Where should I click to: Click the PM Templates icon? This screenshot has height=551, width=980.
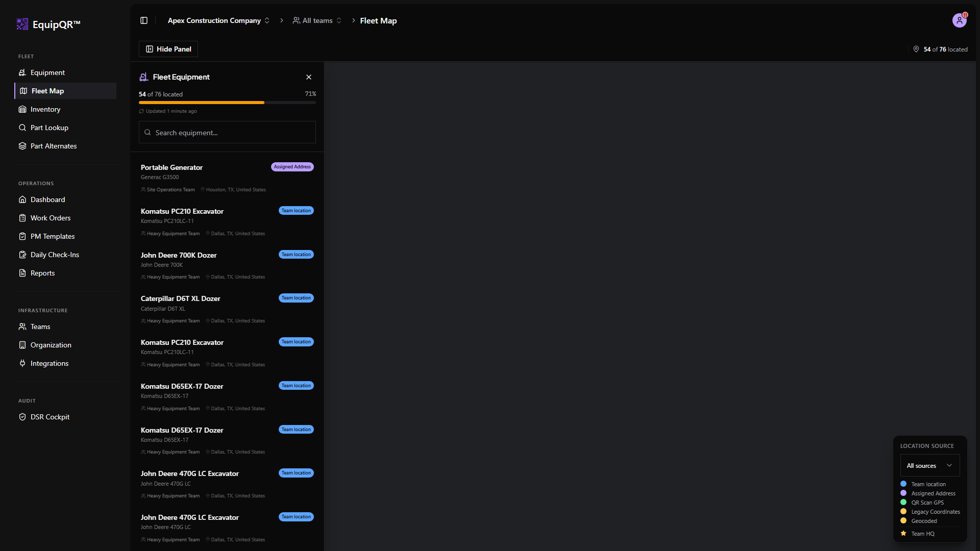pyautogui.click(x=22, y=236)
